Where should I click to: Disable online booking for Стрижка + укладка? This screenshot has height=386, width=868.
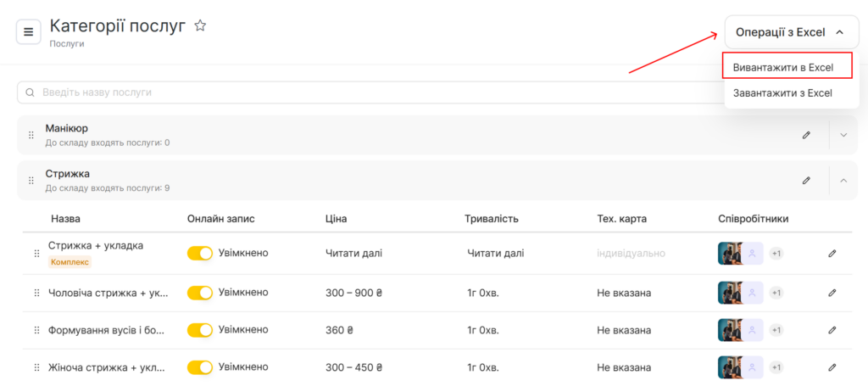200,253
